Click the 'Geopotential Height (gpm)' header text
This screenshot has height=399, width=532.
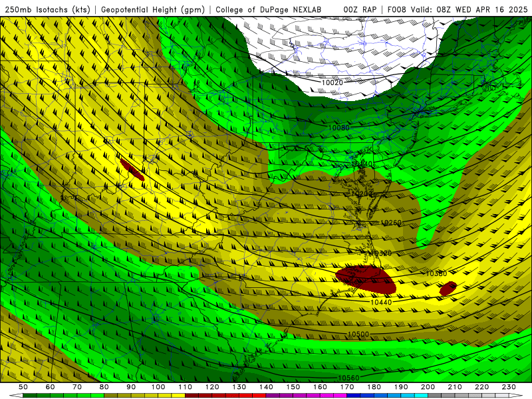153,9
